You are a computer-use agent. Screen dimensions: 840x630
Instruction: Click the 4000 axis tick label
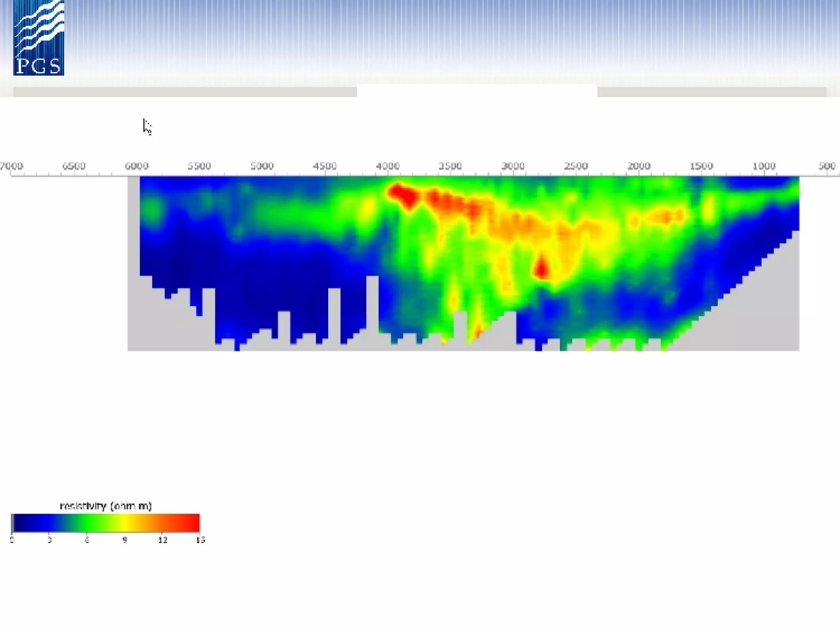(387, 166)
